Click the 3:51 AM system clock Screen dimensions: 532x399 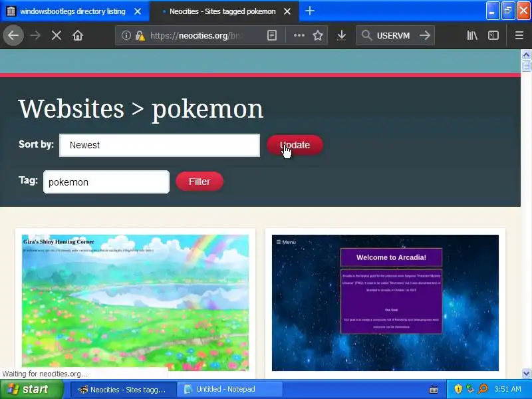coord(507,389)
